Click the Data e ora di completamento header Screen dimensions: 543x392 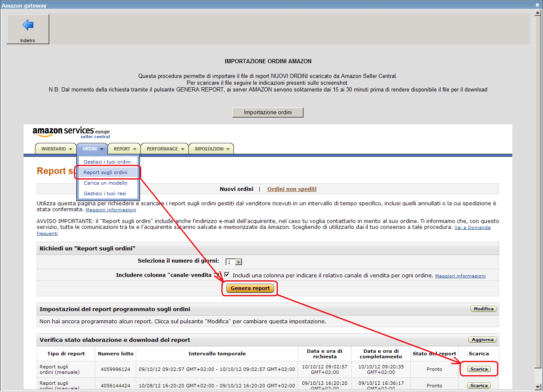click(x=381, y=354)
